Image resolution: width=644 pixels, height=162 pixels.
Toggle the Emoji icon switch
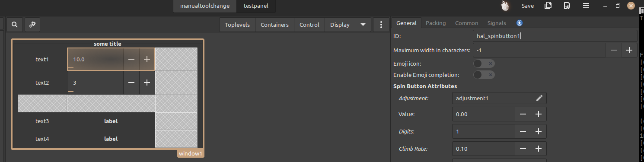tap(484, 64)
